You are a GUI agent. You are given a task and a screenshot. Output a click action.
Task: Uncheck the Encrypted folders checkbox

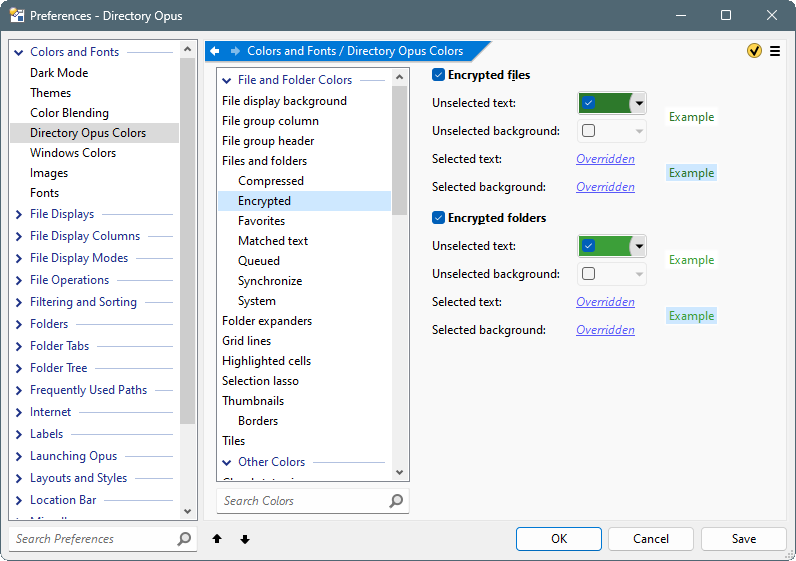click(x=438, y=218)
